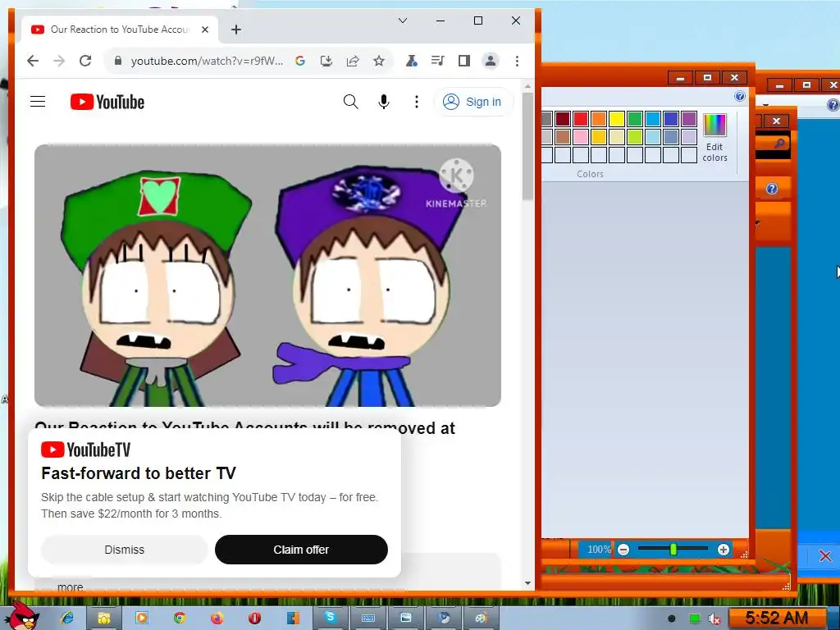Image resolution: width=840 pixels, height=630 pixels.
Task: Open Firefox from taskbar
Action: 217,619
